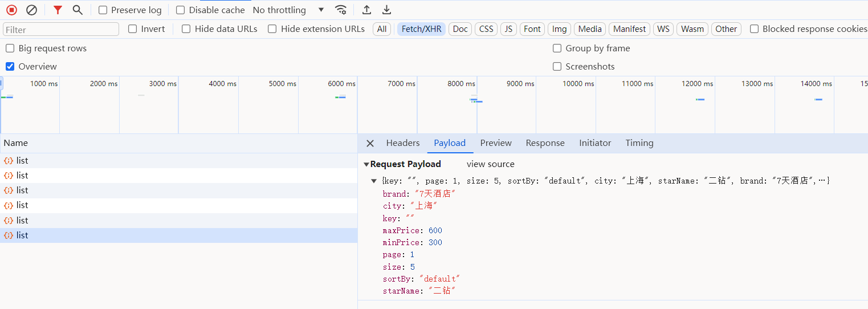
Task: Select the Payload tab
Action: pos(450,143)
